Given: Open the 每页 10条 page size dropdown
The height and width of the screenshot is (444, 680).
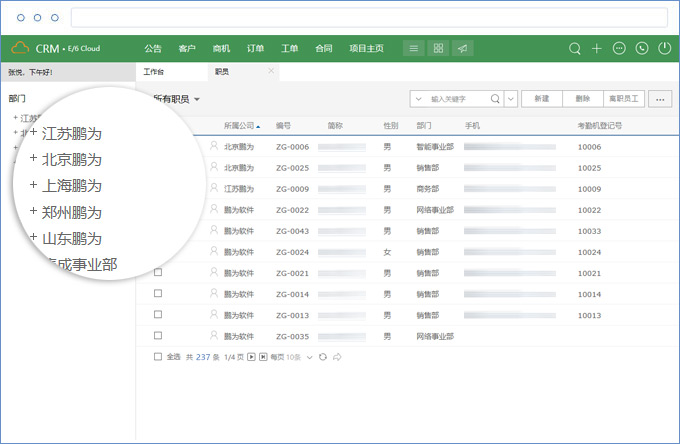Looking at the screenshot, I should coord(309,357).
